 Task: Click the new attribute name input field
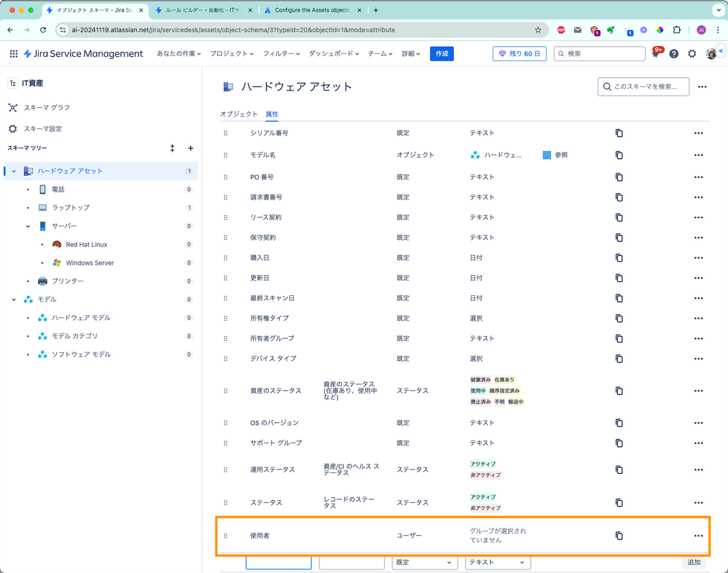pos(278,562)
